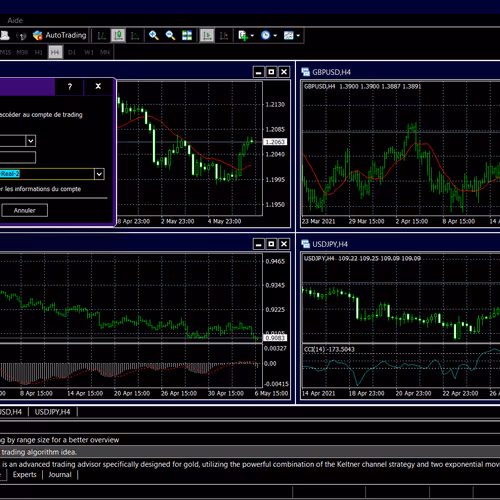Click the chart templates icon

[x=289, y=35]
